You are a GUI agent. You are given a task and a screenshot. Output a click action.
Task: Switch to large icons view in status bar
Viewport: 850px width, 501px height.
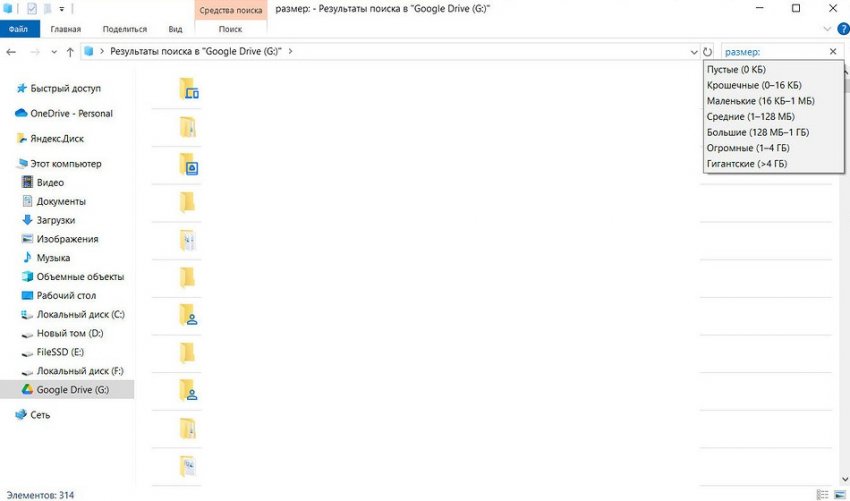pyautogui.click(x=839, y=494)
